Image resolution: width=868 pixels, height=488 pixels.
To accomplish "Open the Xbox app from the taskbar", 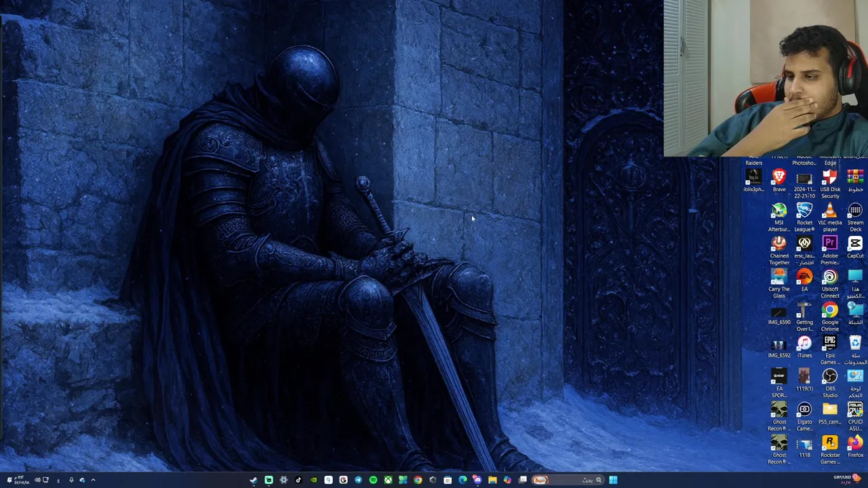I will pos(388,480).
